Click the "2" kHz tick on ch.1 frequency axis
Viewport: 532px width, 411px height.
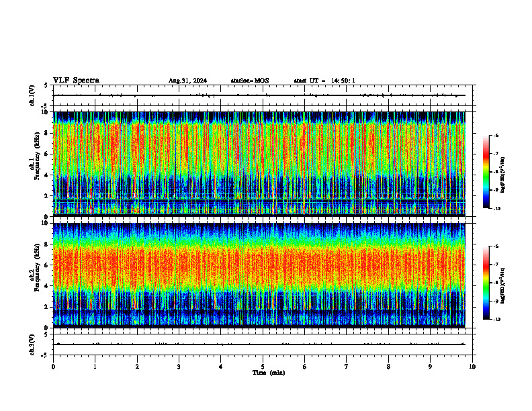click(46, 196)
